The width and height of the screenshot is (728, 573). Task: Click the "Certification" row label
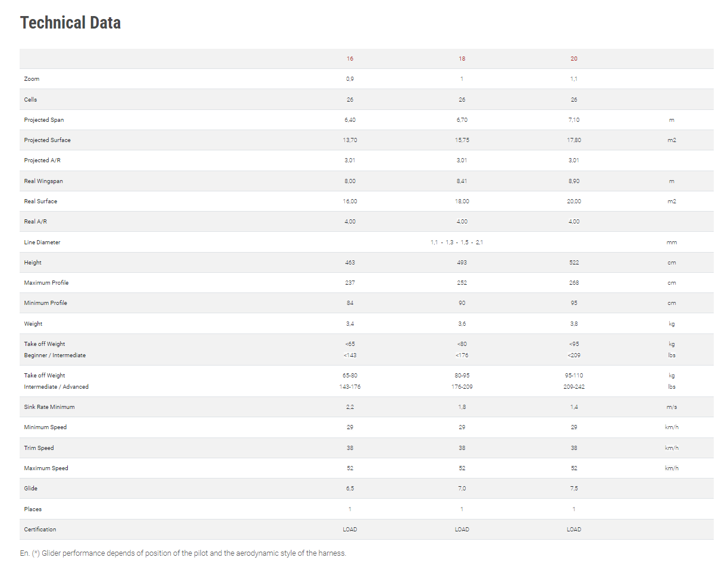40,530
